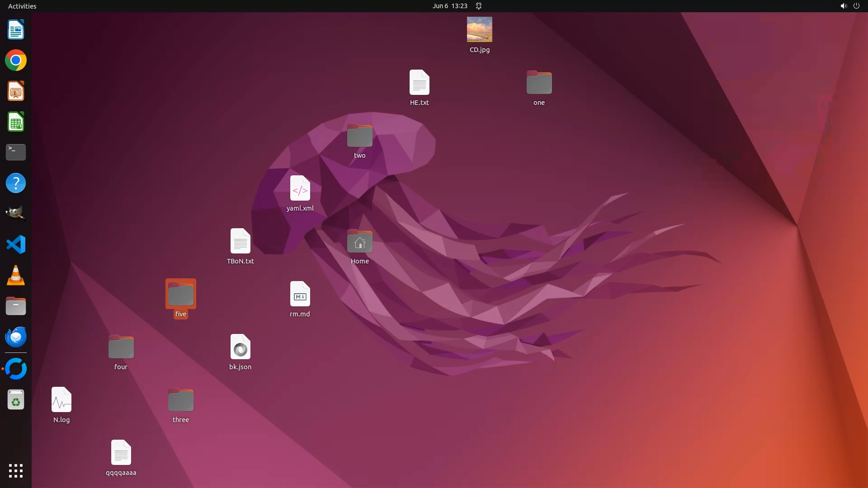The height and width of the screenshot is (488, 868).
Task: Open the system power menu icon
Action: [856, 6]
